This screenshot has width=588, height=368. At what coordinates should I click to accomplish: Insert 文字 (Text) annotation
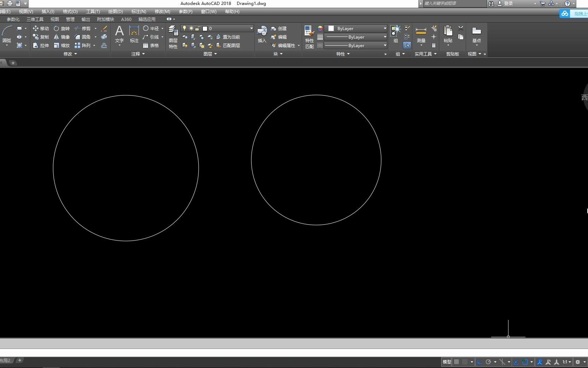pos(119,34)
